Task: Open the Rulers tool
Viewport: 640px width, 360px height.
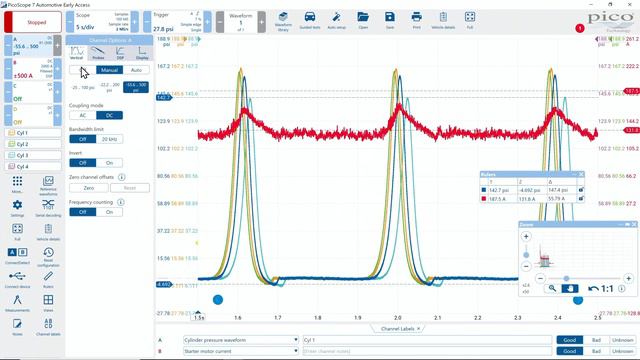Action: coord(48,280)
